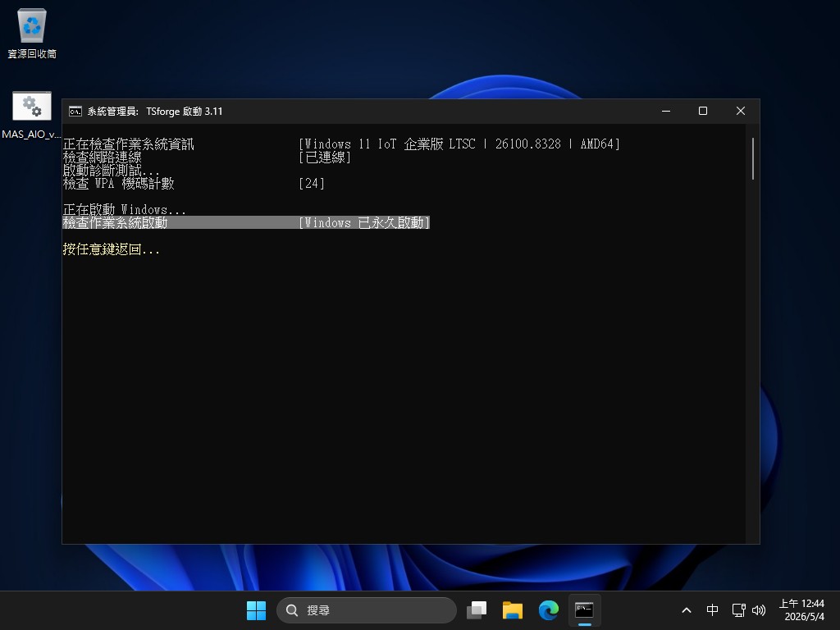Open the volume tray icon
The width and height of the screenshot is (840, 630).
coord(759,610)
